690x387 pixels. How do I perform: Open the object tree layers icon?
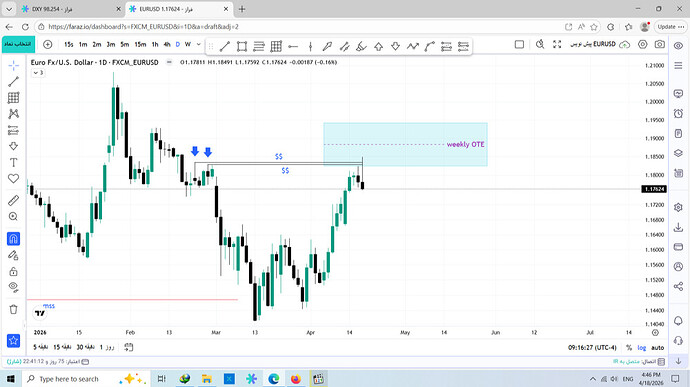pos(678,153)
